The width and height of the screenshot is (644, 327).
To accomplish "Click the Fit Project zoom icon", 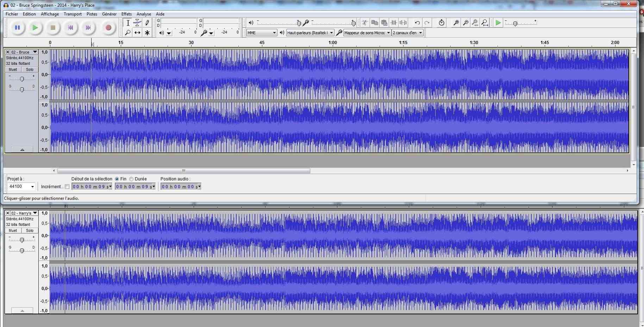I will click(x=484, y=23).
